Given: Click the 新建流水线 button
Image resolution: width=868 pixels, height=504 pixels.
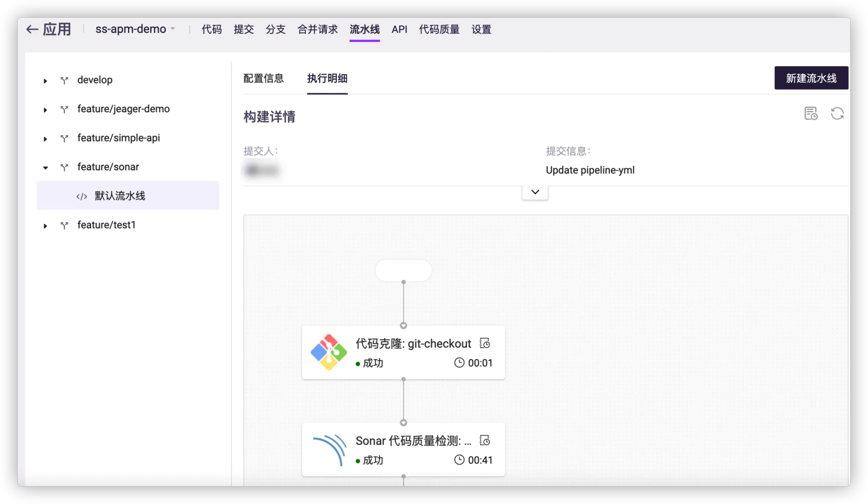Looking at the screenshot, I should (811, 78).
